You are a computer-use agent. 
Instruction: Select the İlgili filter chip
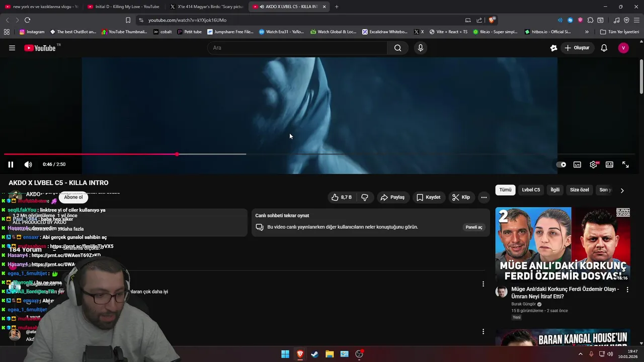(555, 190)
